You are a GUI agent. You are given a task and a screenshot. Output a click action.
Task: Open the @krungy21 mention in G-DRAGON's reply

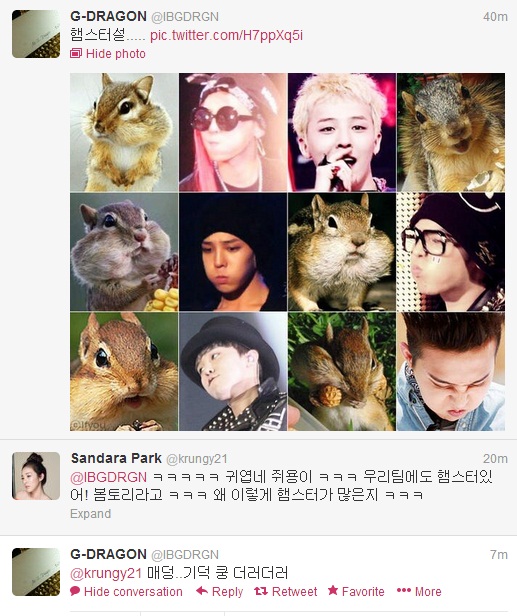pos(106,573)
